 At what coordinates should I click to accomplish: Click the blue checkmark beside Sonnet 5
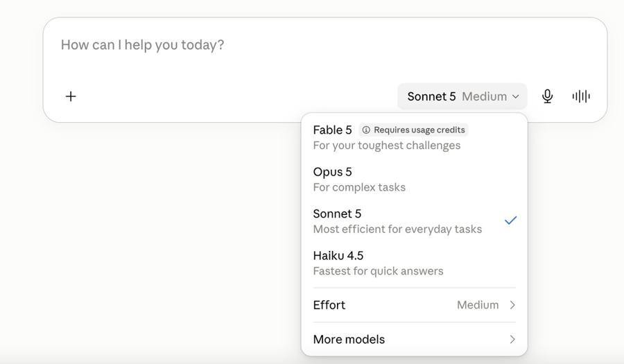click(x=510, y=220)
